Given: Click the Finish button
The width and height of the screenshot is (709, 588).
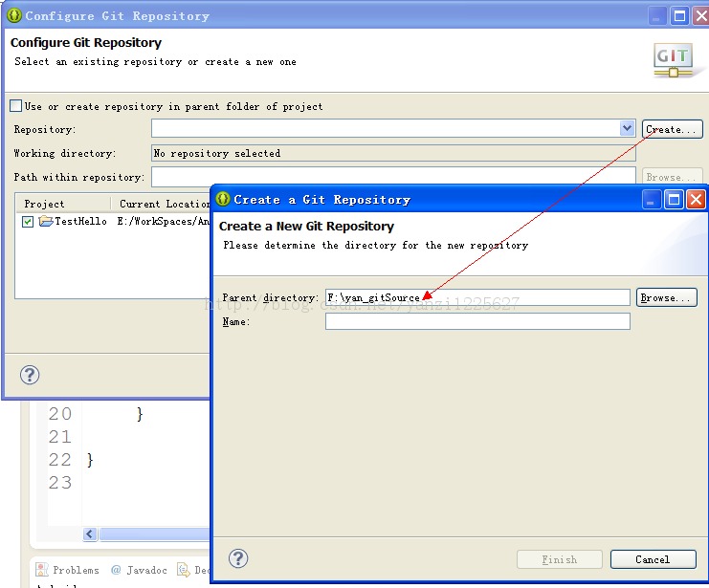Looking at the screenshot, I should [560, 559].
